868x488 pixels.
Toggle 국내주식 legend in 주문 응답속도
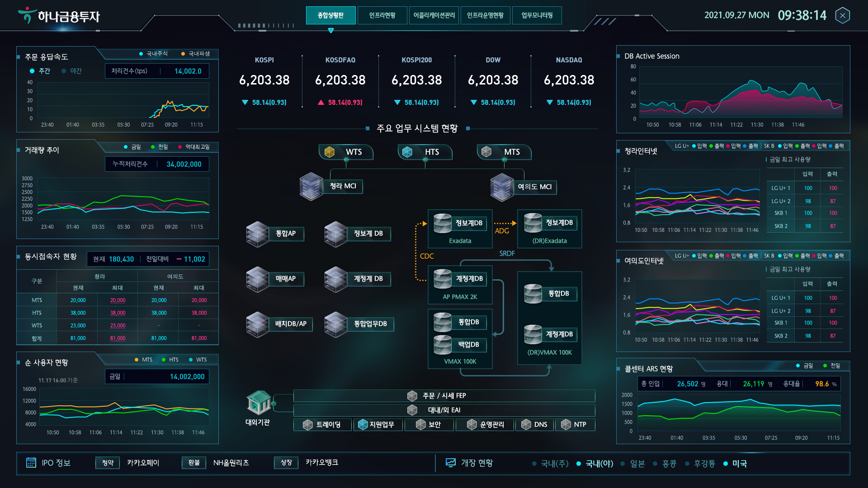tap(153, 54)
